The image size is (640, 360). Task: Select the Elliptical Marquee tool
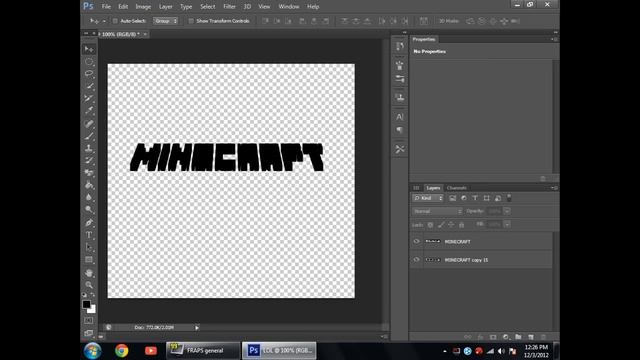(x=89, y=62)
